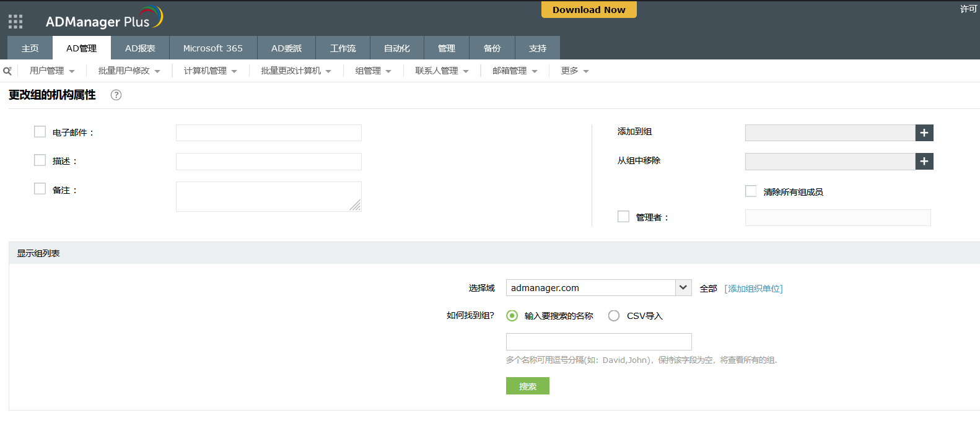
Task: Open the 组管理 dropdown menu
Action: coord(373,71)
